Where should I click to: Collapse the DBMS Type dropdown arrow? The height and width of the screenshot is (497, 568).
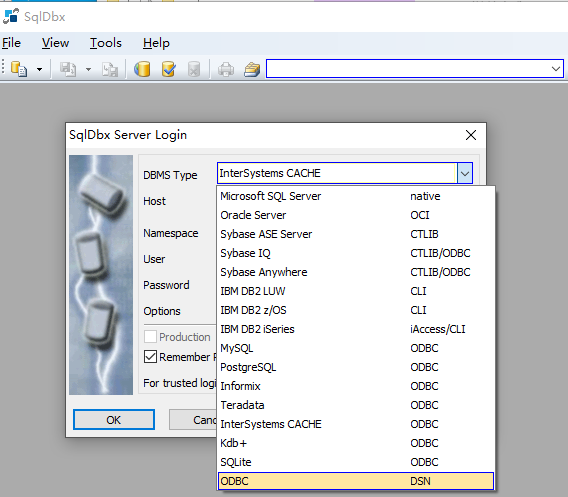[x=465, y=173]
